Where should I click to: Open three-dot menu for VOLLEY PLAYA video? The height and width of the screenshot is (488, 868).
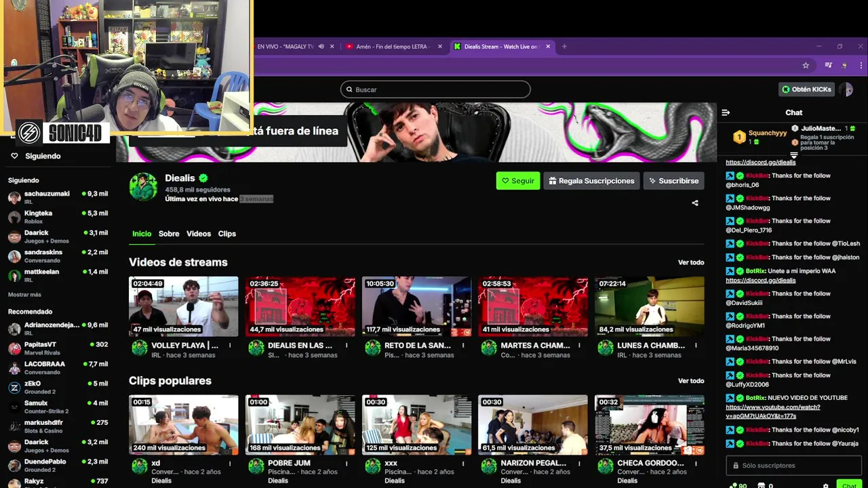tap(230, 346)
